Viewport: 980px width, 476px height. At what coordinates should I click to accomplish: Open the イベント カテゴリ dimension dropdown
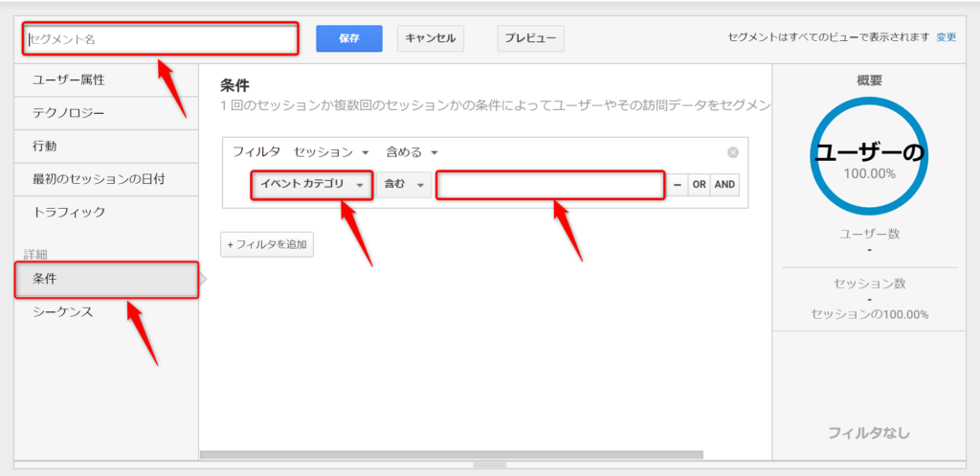[312, 185]
